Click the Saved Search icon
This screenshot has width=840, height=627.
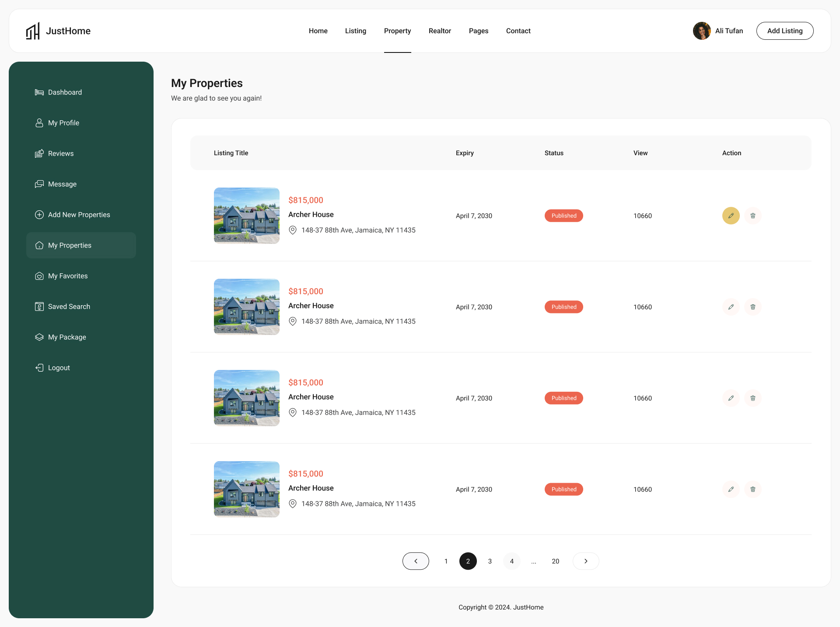pos(39,307)
